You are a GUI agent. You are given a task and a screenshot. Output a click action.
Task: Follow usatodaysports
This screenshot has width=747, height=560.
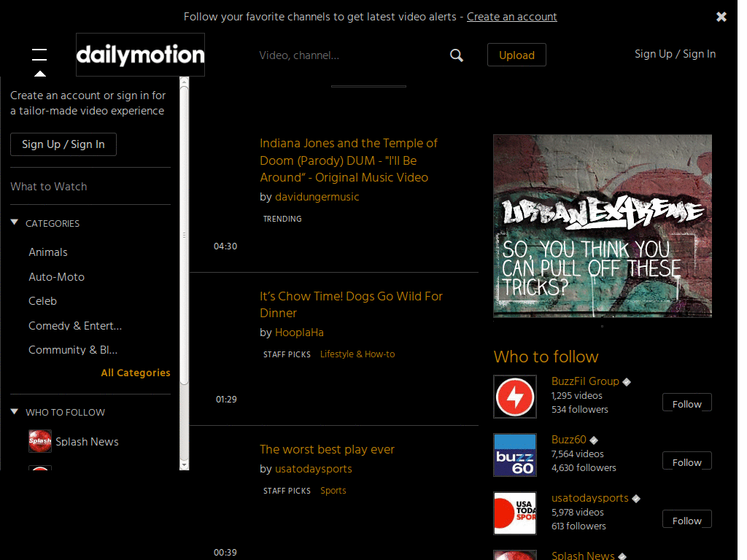point(687,519)
